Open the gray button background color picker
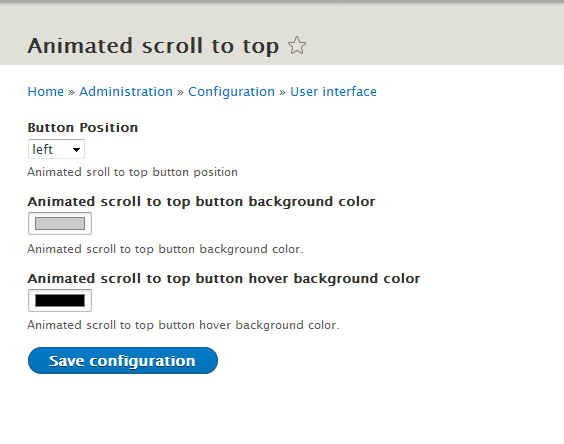564x444 pixels. click(x=60, y=223)
